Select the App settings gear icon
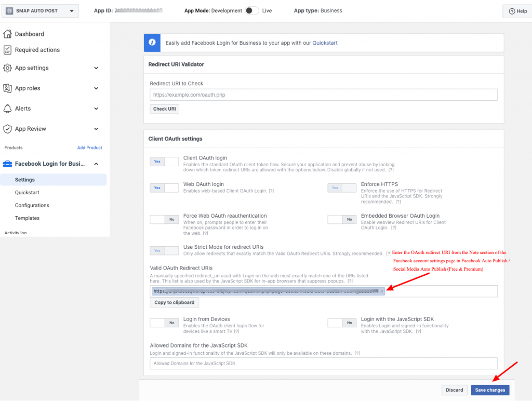This screenshot has width=532, height=401. tap(9, 68)
